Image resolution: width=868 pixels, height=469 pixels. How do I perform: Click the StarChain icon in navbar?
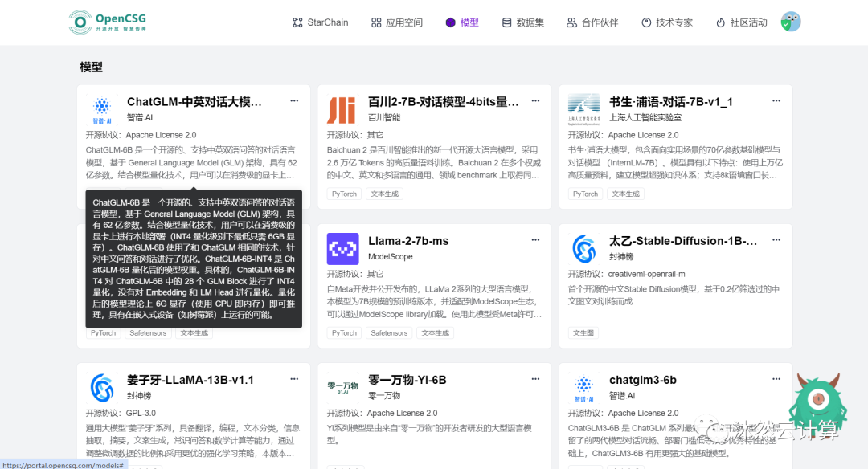click(298, 22)
